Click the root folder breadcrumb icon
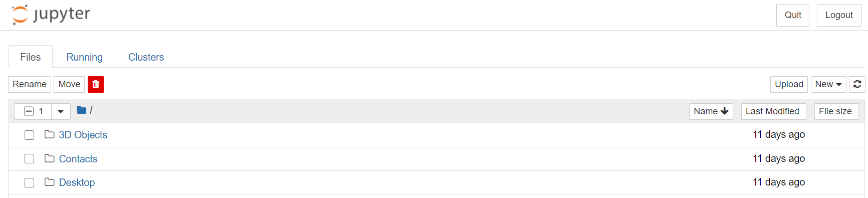 click(82, 110)
